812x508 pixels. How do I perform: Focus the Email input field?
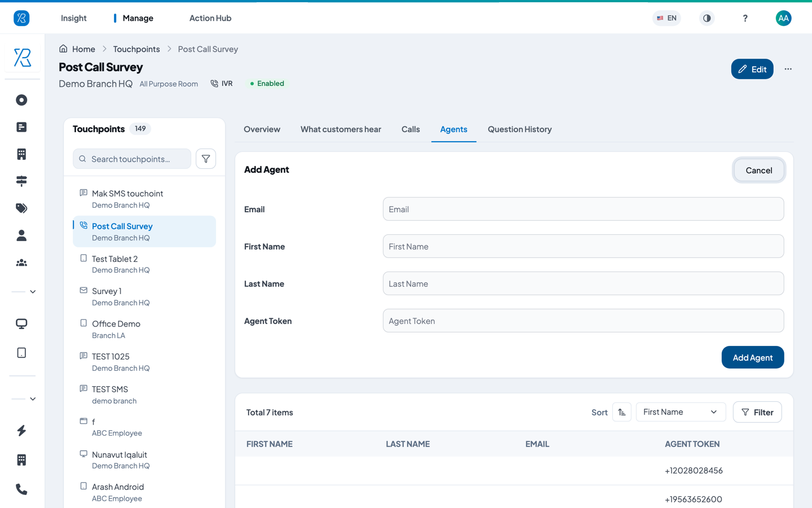[583, 209]
